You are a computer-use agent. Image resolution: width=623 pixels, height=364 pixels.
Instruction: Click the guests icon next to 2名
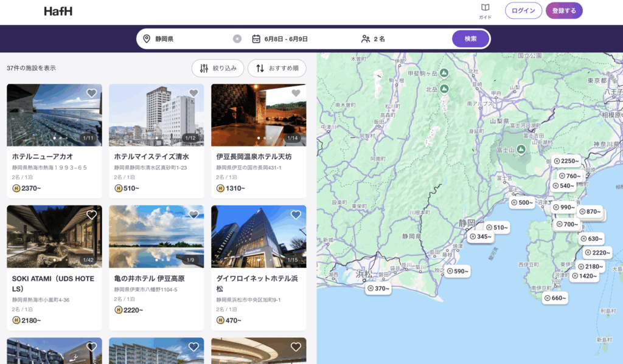(366, 39)
